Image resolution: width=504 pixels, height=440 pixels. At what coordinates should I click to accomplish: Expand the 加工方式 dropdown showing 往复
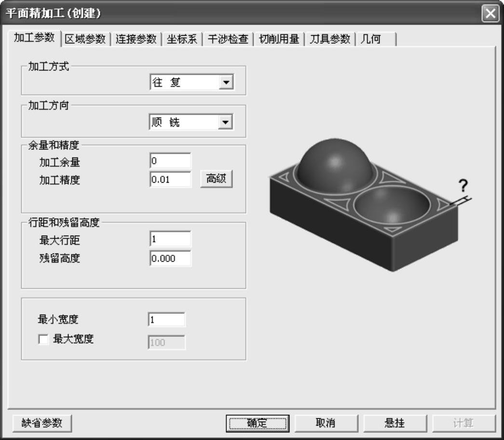[x=225, y=83]
